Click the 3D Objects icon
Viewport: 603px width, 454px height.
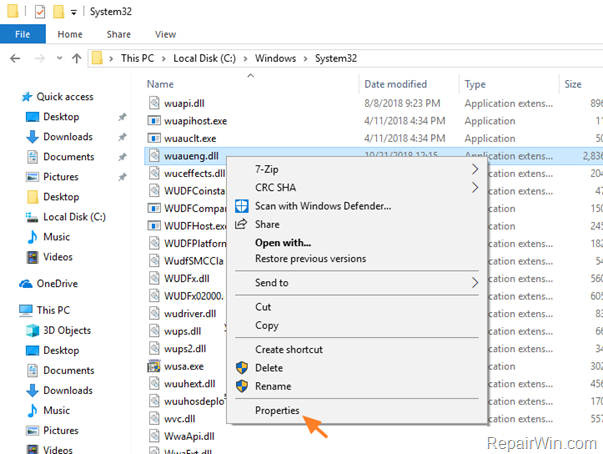32,330
